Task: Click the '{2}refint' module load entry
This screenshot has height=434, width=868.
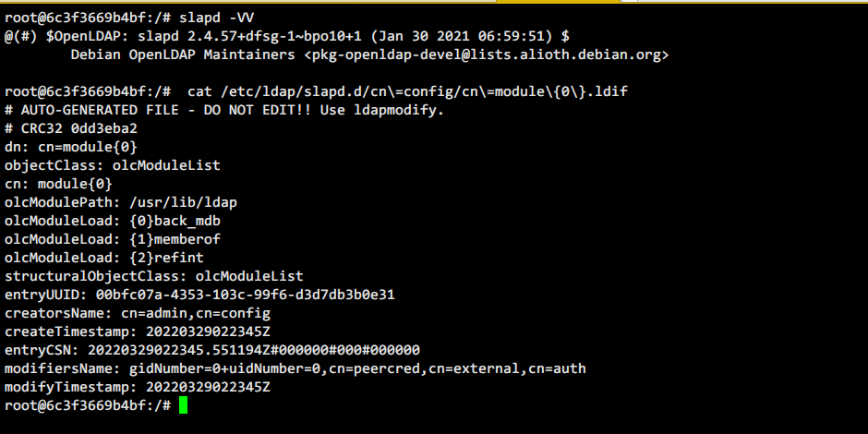Action: point(166,258)
